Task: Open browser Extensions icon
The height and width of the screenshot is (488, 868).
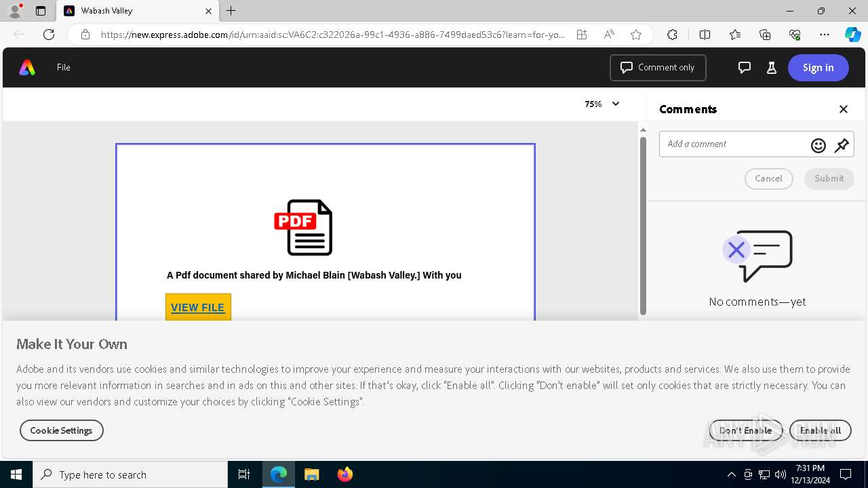Action: pos(672,35)
